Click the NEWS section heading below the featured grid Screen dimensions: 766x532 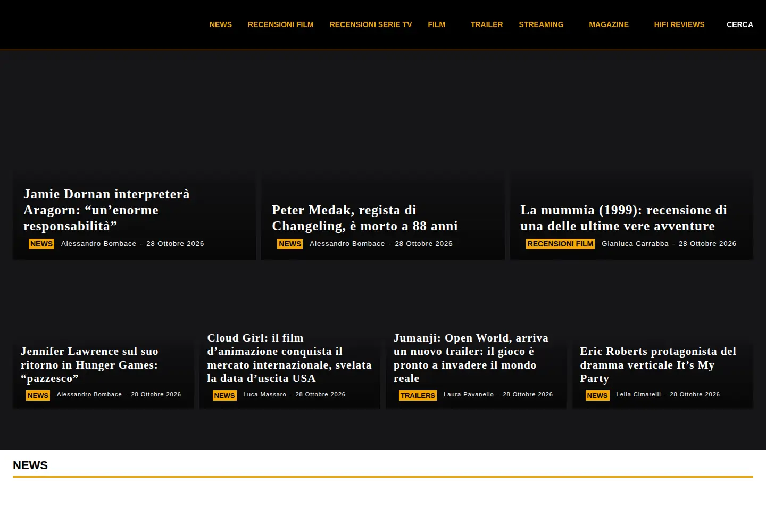(x=30, y=465)
